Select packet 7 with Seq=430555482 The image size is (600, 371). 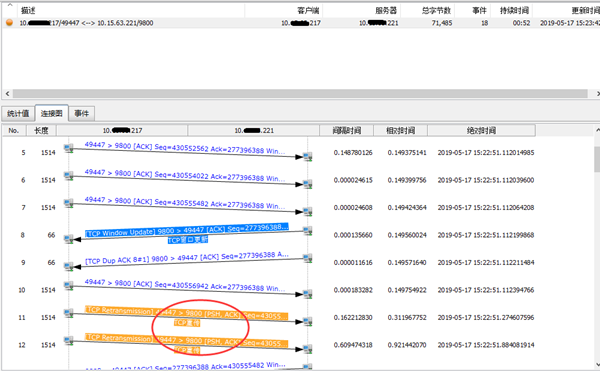(x=184, y=203)
